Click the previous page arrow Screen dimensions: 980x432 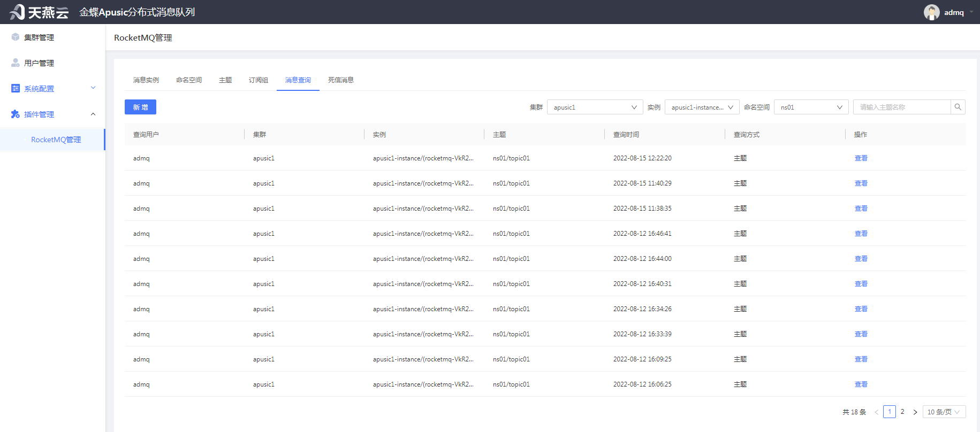tap(877, 412)
